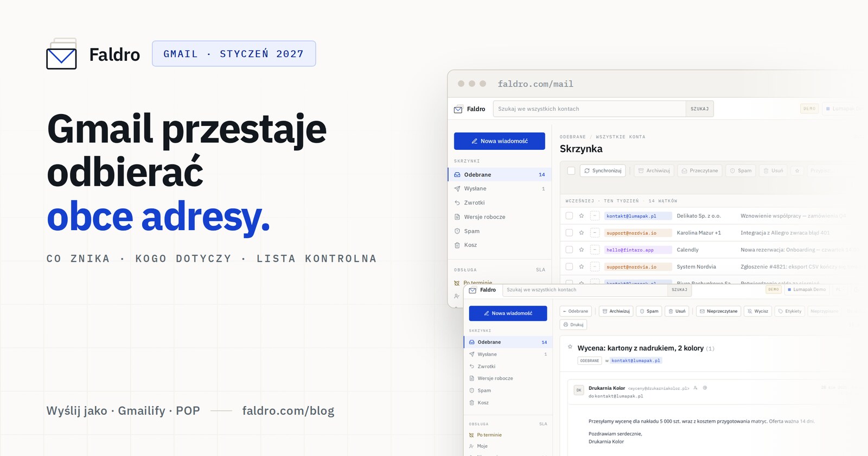The height and width of the screenshot is (456, 868).
Task: Open the Lumapak Demo account switcher
Action: pos(807,290)
